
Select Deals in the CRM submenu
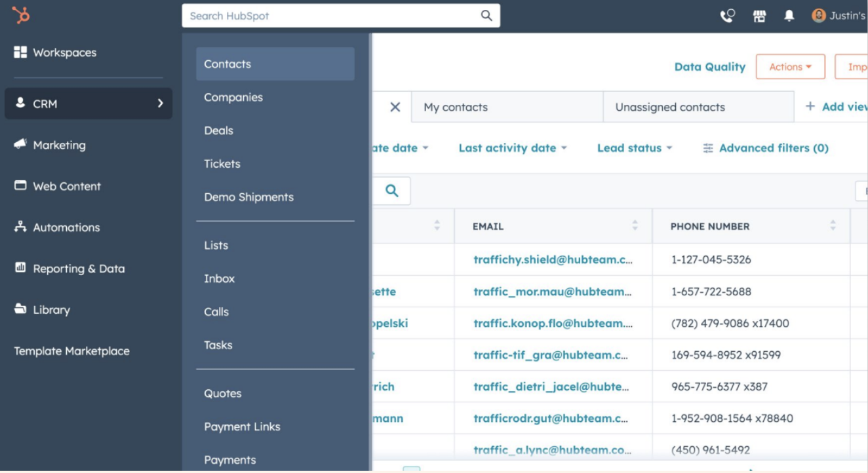(218, 130)
